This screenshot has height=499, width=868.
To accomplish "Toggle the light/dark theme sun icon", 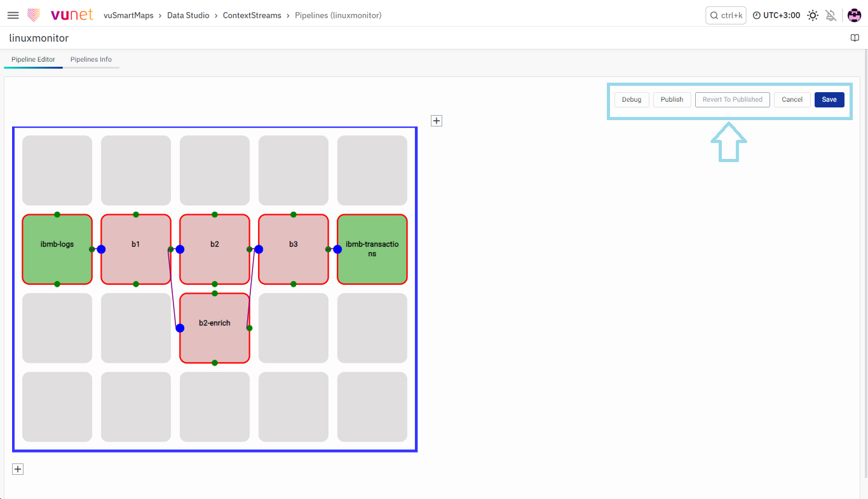I will tap(813, 15).
